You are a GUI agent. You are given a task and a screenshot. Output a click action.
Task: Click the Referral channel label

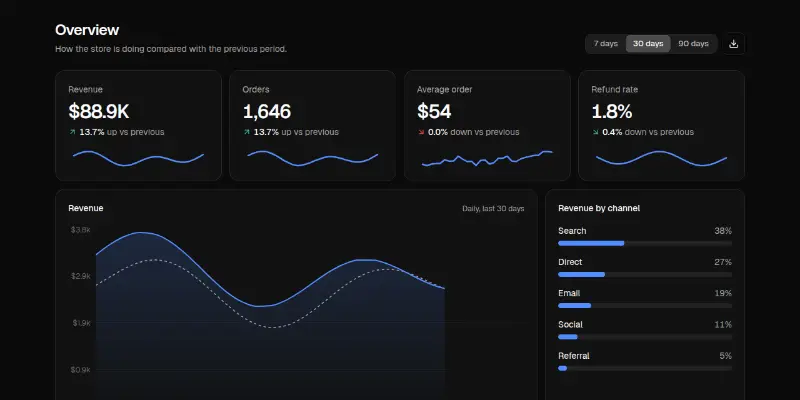574,356
